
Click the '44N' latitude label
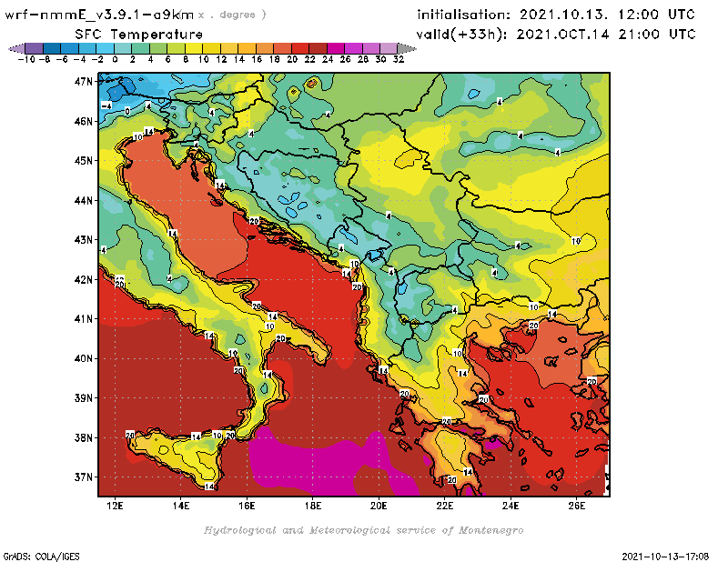tap(84, 200)
